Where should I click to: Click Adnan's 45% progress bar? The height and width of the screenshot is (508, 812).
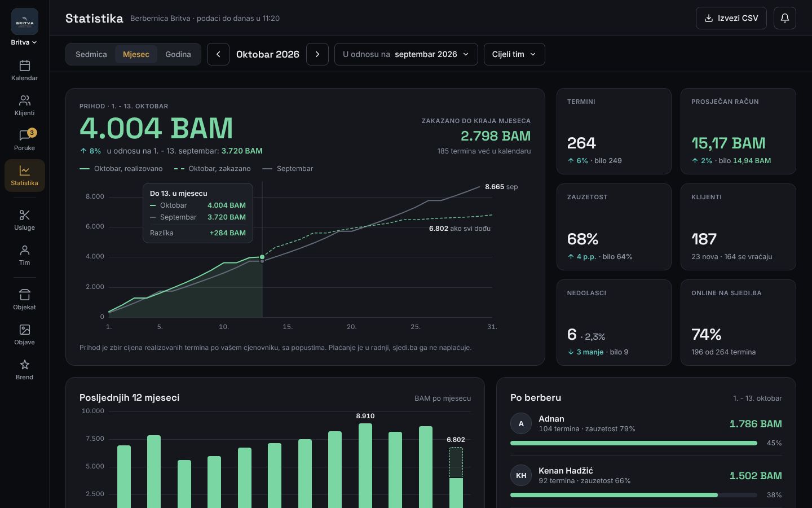633,443
